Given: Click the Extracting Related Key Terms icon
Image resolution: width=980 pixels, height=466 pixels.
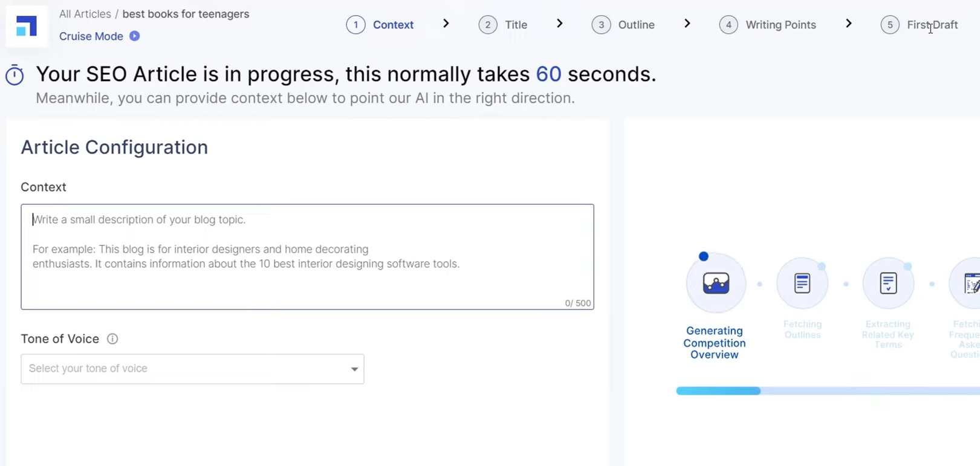Looking at the screenshot, I should point(888,282).
